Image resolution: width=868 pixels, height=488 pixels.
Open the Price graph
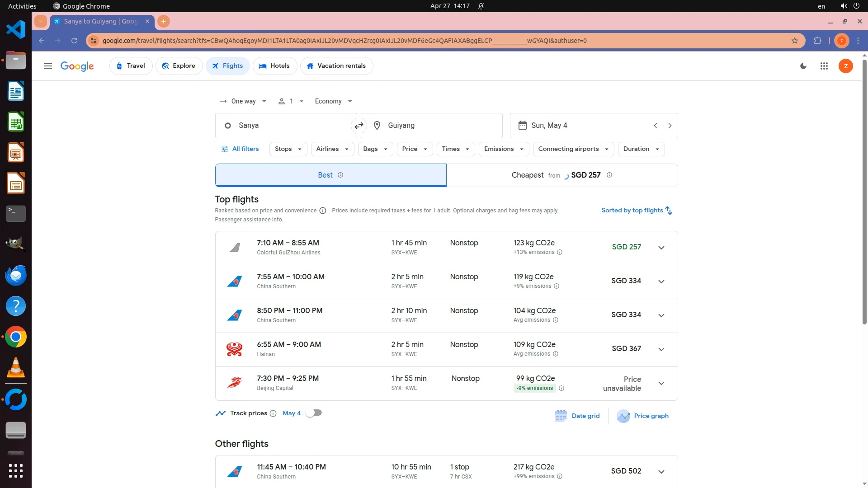pos(642,416)
